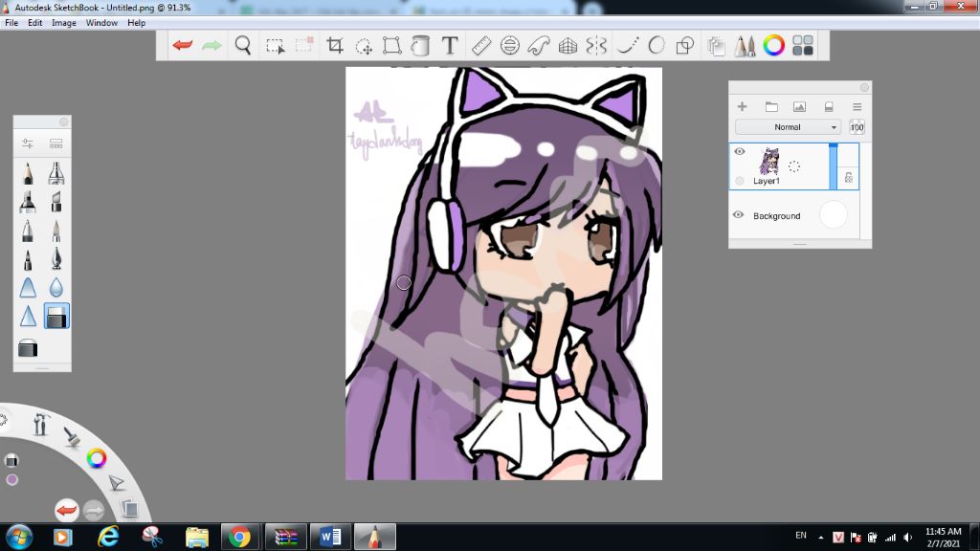
Task: Enable Predictive Stroke tool
Action: (x=657, y=46)
